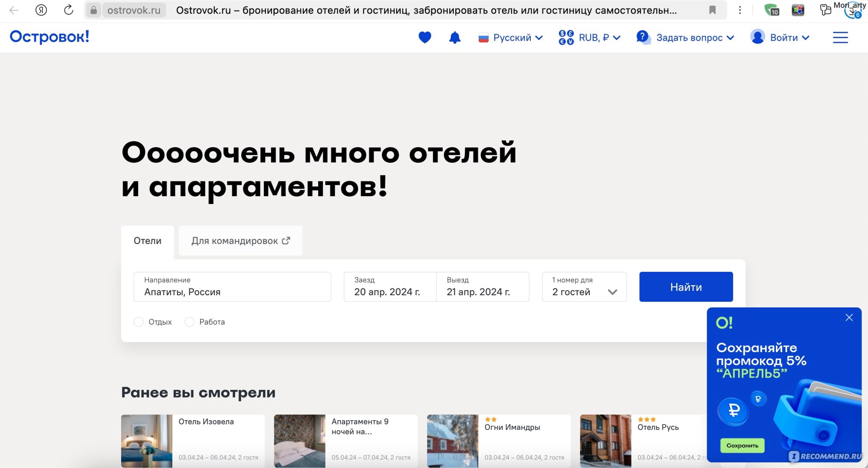868x468 pixels.
Task: Click the Ранее вы смотрели heading
Action: 198,393
